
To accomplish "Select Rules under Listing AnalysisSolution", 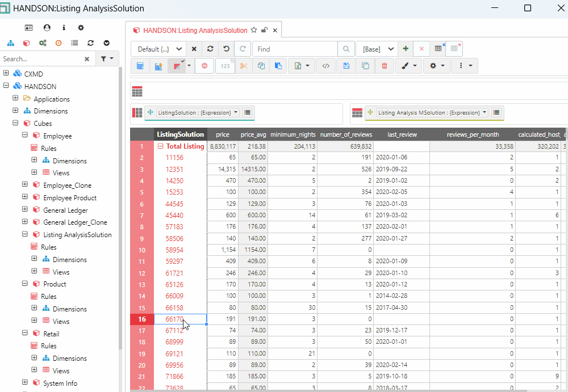I will click(49, 247).
